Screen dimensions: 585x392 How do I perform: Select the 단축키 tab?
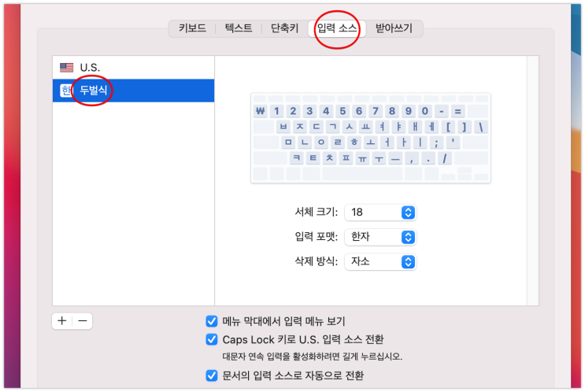285,28
